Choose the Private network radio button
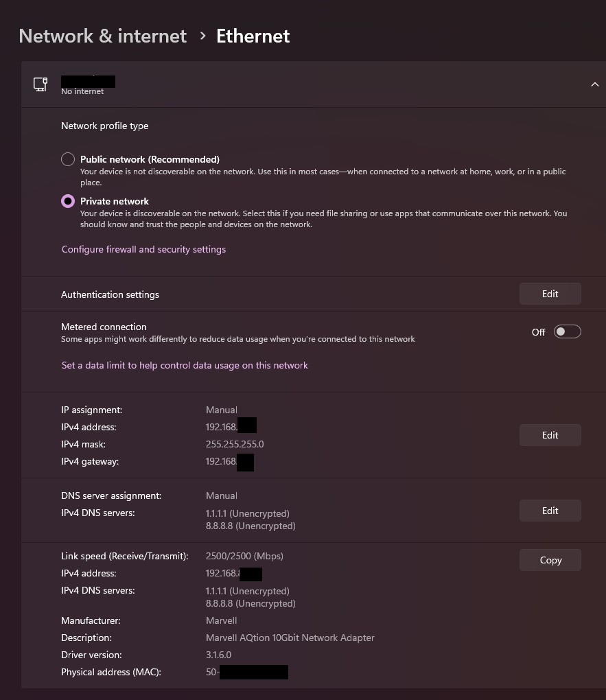The height and width of the screenshot is (700, 606). (68, 201)
